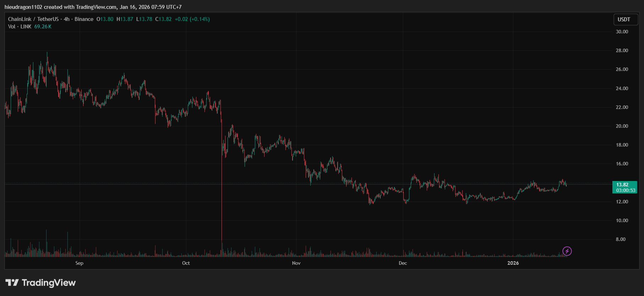
Task: Click the TradingView logo glyph
Action: pyautogui.click(x=12, y=283)
